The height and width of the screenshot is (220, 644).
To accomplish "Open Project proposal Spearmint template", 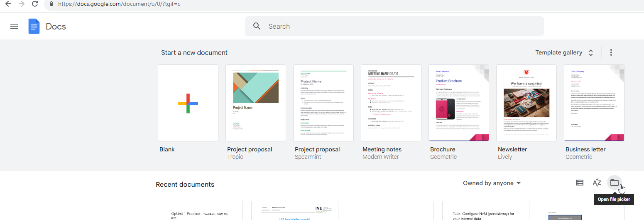I will (x=323, y=103).
